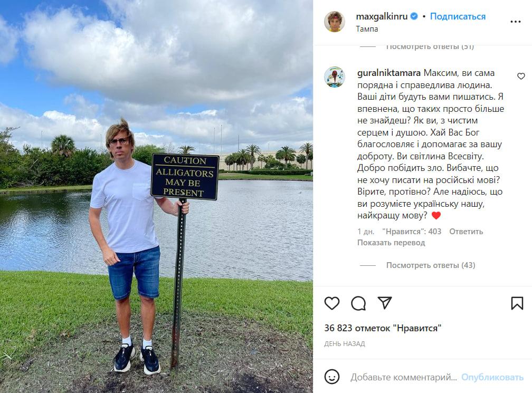Screen dimensions: 532x393
Task: Like the post with the heart icon
Action: point(332,303)
